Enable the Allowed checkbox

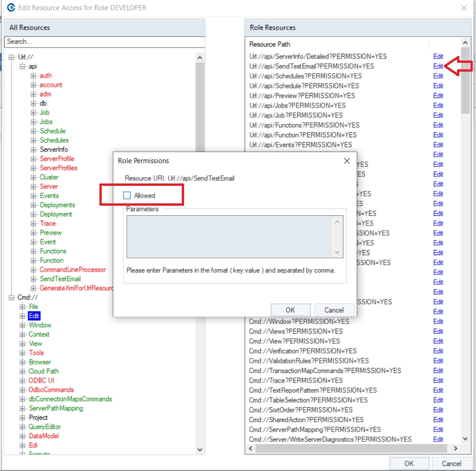click(127, 196)
